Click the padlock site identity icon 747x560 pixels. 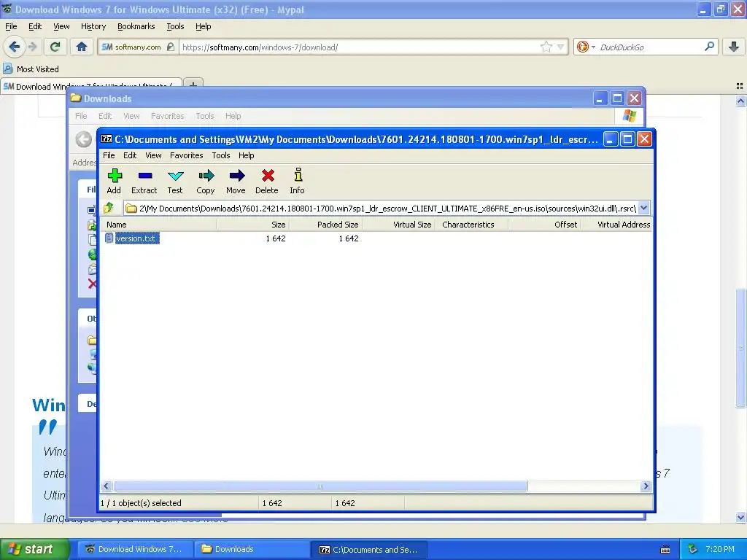pyautogui.click(x=171, y=47)
